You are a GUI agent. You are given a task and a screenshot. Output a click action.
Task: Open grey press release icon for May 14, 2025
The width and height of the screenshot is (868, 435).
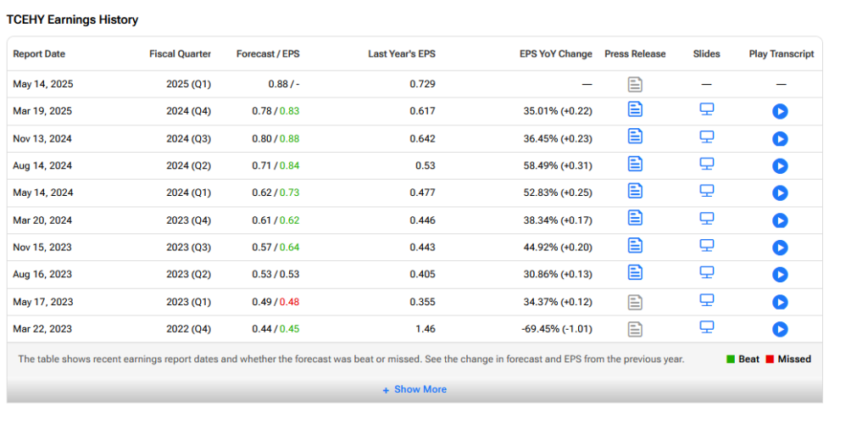pyautogui.click(x=635, y=84)
